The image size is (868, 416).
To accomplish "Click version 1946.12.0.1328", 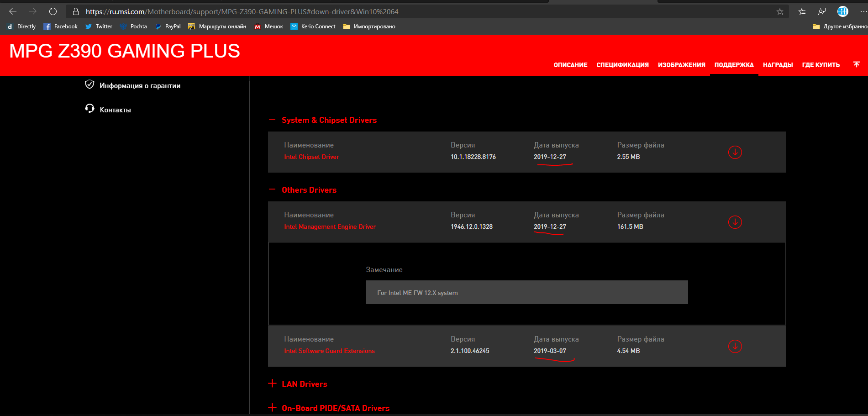I will pos(472,226).
